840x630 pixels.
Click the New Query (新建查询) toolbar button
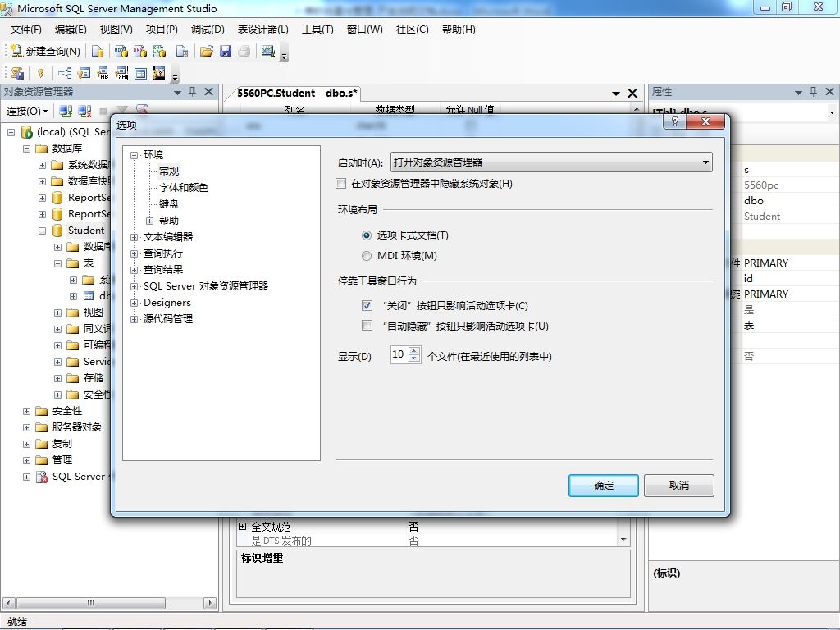coord(46,52)
